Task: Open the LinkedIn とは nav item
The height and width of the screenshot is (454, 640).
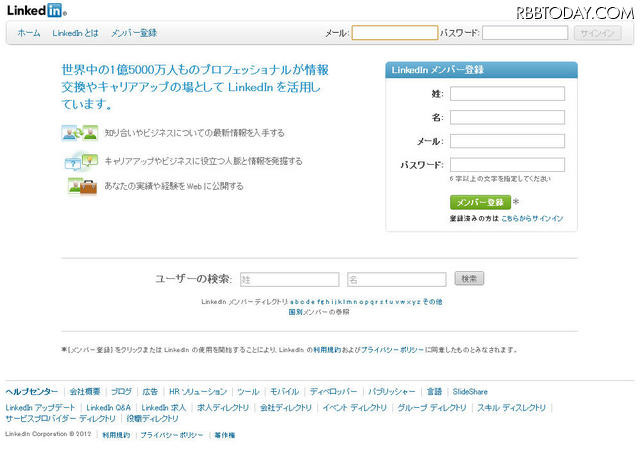Action: 76,33
